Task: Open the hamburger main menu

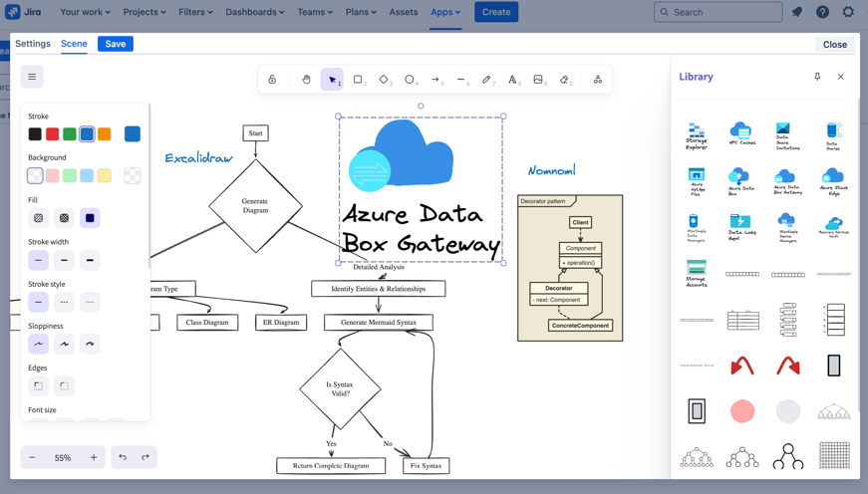Action: coord(32,77)
